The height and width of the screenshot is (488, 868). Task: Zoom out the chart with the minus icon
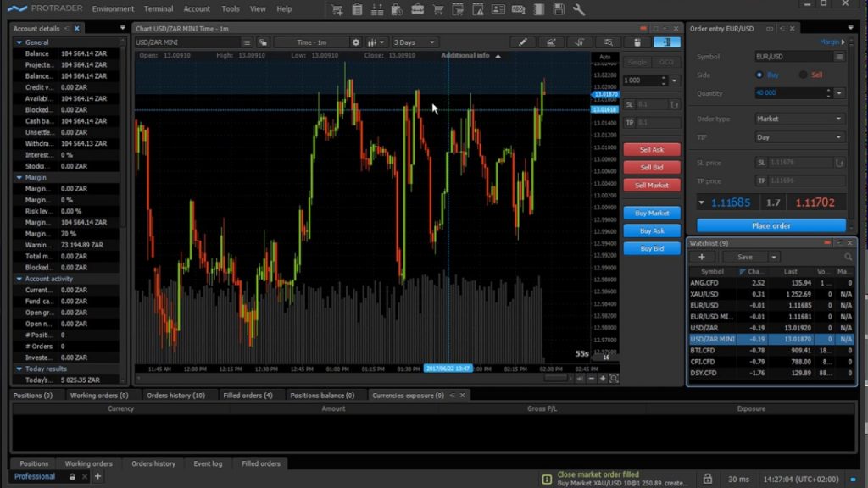pyautogui.click(x=591, y=379)
